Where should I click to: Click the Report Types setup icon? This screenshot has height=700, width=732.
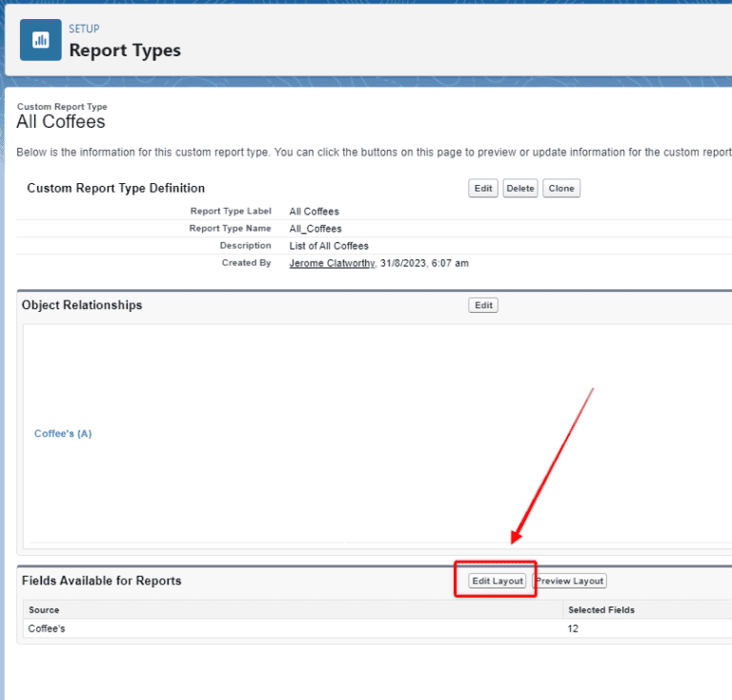tap(41, 40)
